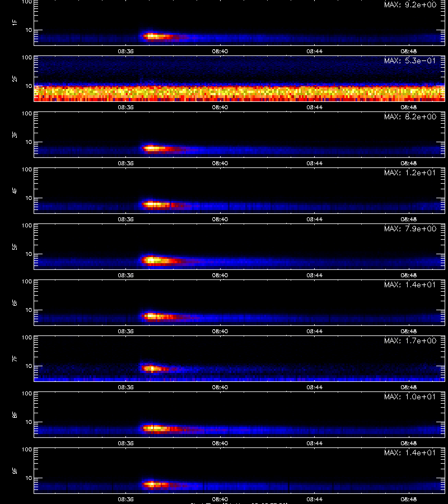Click the '100' y-axis value of panel 9F
This screenshot has height=504, width=448.
[27, 449]
